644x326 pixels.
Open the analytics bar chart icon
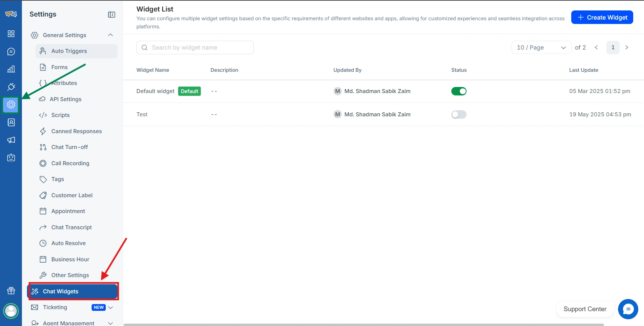point(11,69)
